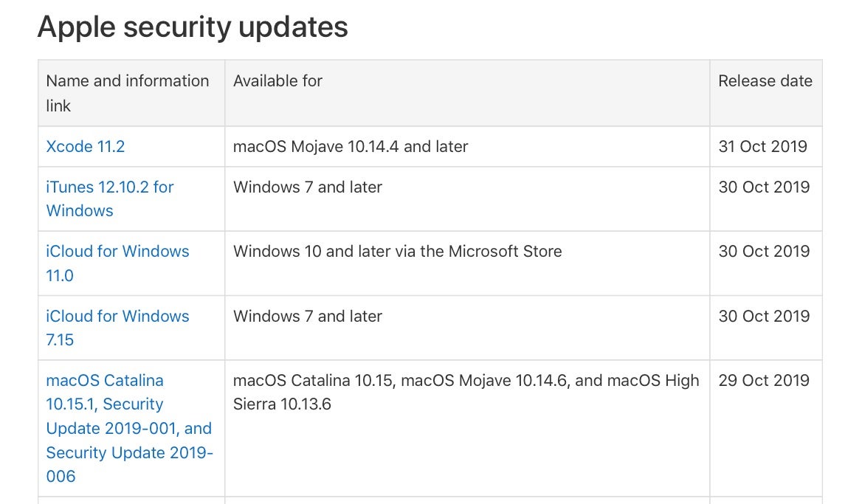The height and width of the screenshot is (504, 862).
Task: Select the 'Windows 10 and later via Microsoft Store' cell
Action: point(397,252)
